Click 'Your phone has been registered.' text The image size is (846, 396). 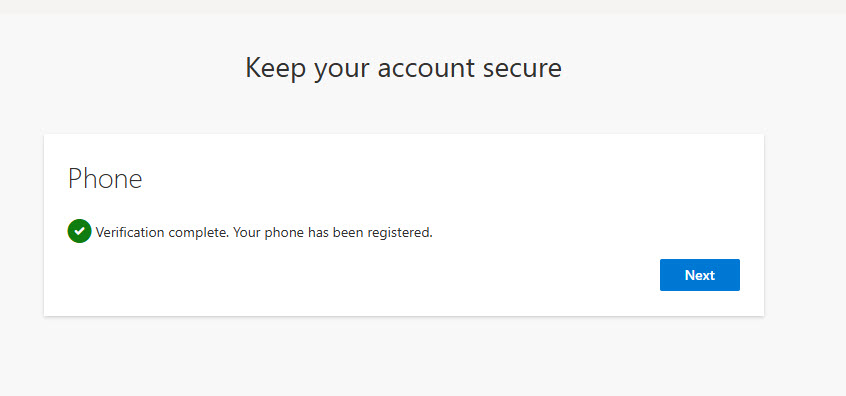333,233
